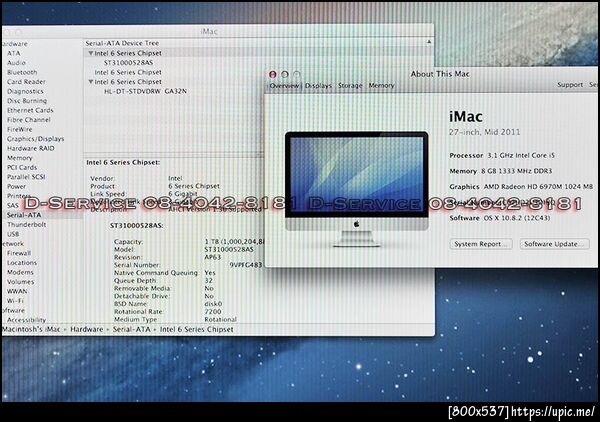Select ST31000528AS in device tree
Screen dimensions: 600x422
click(x=128, y=63)
